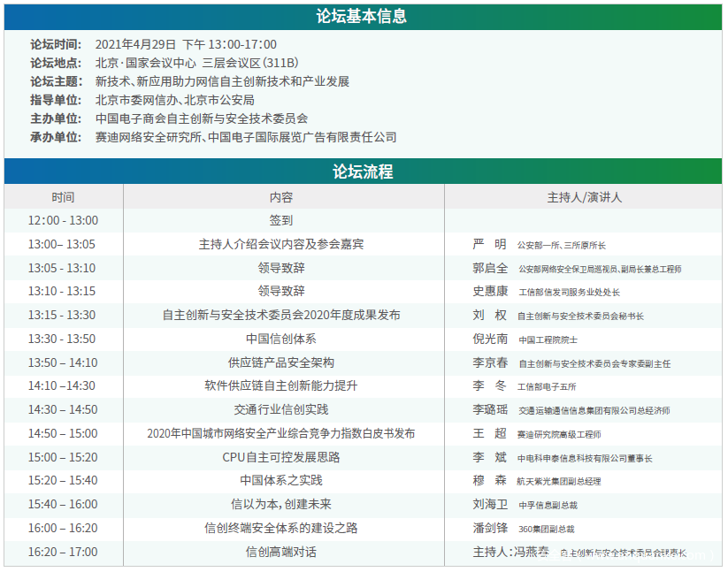The height and width of the screenshot is (572, 728).
Task: Select the 内容 column header
Action: click(281, 197)
